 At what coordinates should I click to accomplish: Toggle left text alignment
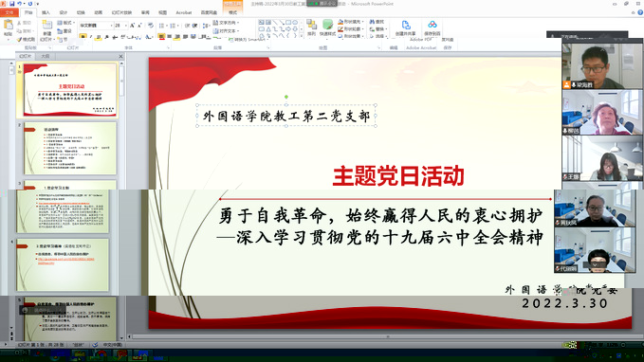162,37
